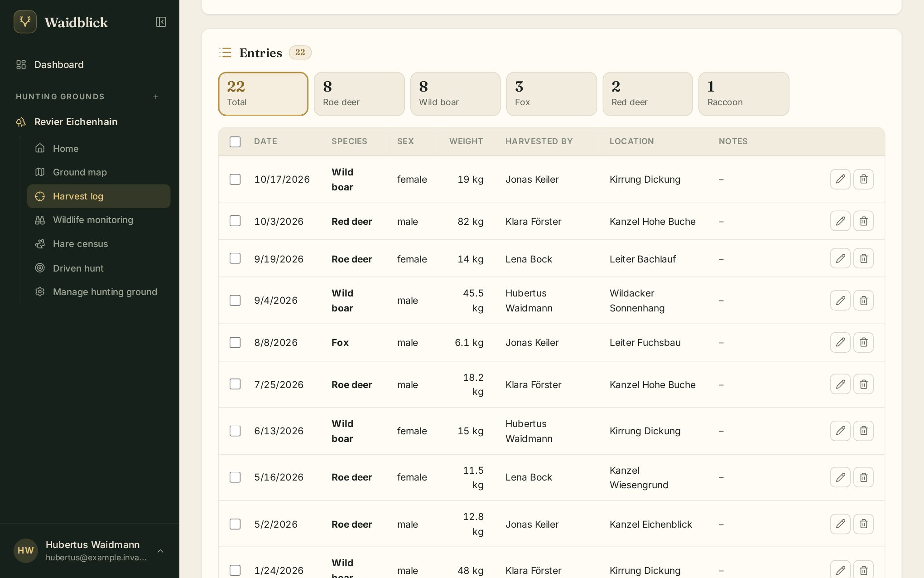Select the Total entries card
924x578 pixels.
263,94
